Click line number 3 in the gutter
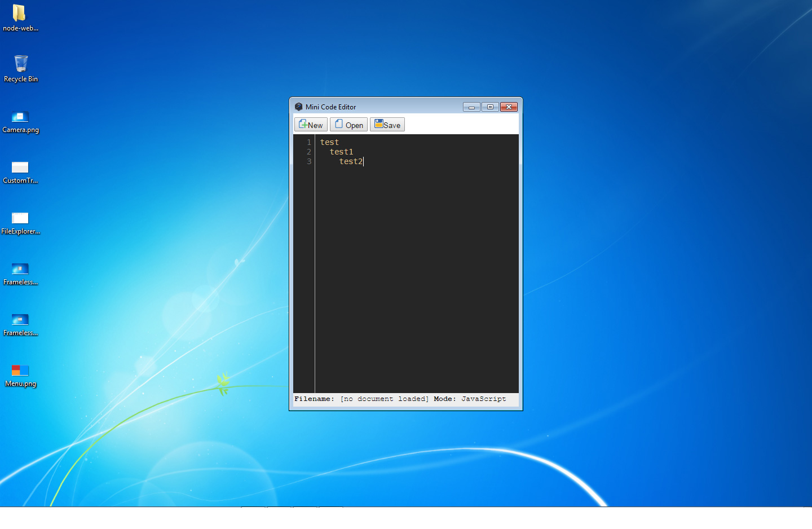The width and height of the screenshot is (812, 529). click(309, 162)
